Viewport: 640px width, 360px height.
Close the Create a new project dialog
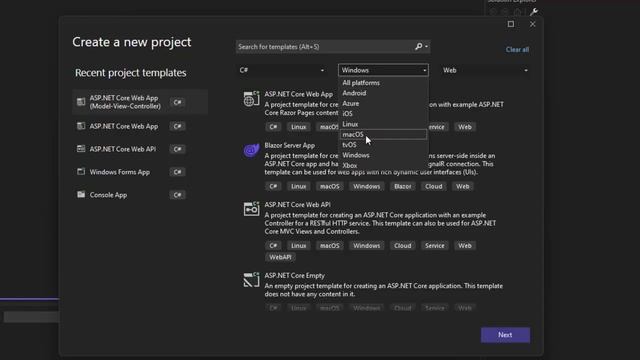[x=532, y=24]
